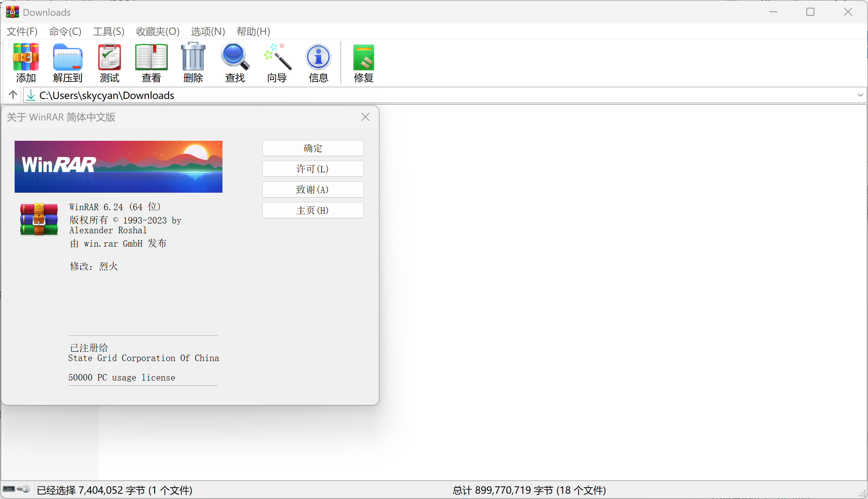868x499 pixels.
Task: Click the resize grip in status bar corner
Action: point(863,494)
